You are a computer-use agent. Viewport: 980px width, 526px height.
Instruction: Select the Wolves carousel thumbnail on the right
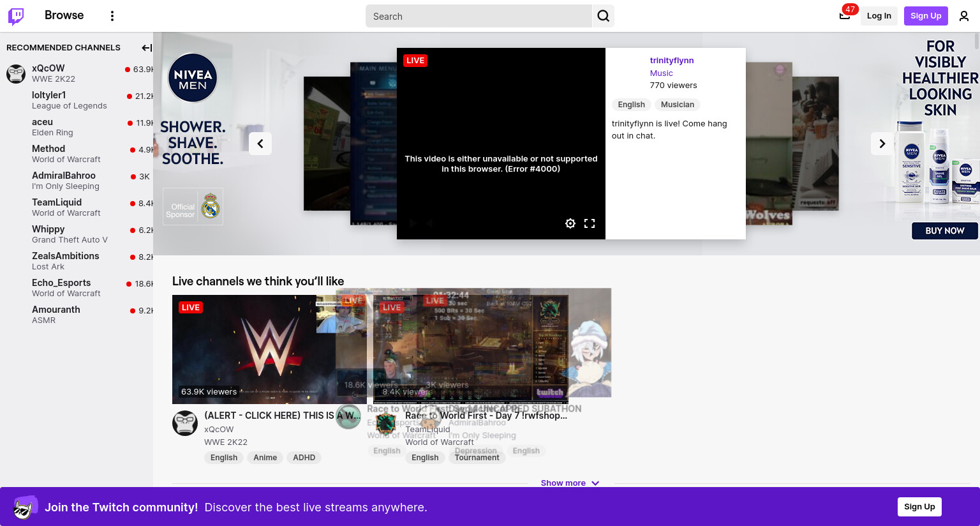[769, 144]
